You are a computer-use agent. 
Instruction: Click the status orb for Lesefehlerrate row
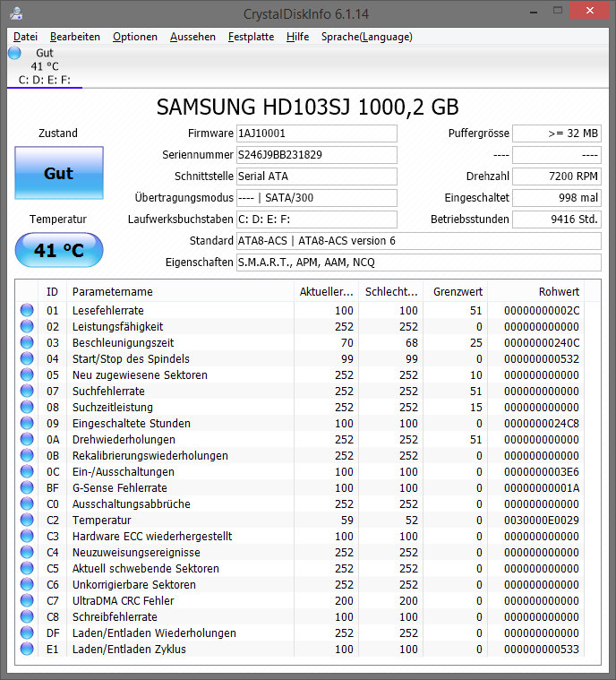click(x=27, y=310)
